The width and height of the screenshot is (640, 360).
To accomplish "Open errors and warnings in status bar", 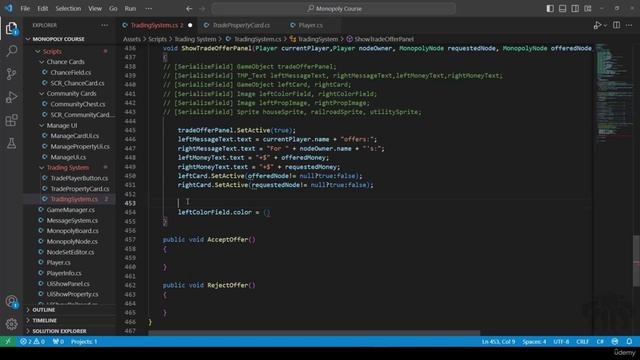I will [x=32, y=341].
